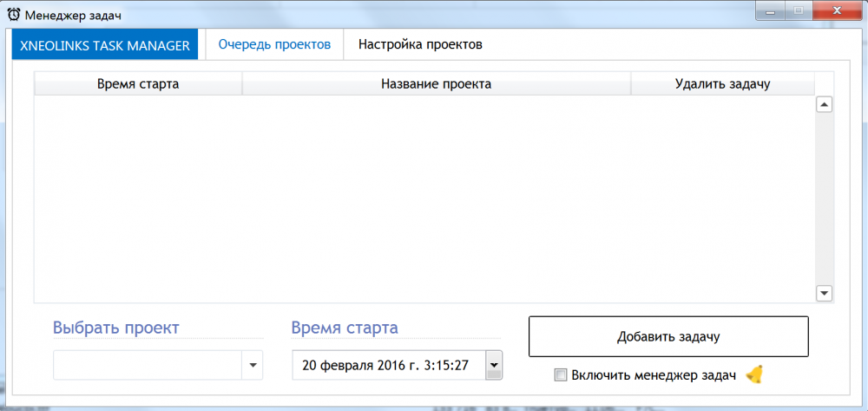Enable the 'Включить менеджер задач' checkbox
Image resolution: width=868 pixels, height=411 pixels.
pos(561,375)
